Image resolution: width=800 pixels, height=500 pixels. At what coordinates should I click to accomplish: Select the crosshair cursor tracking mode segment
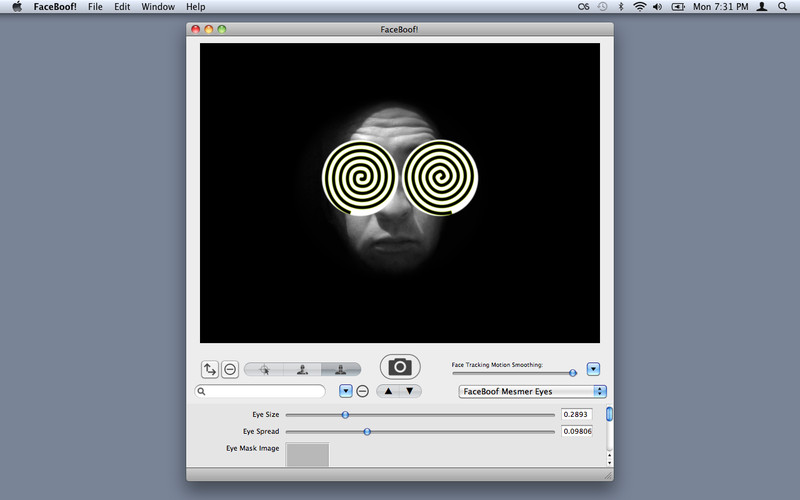264,369
